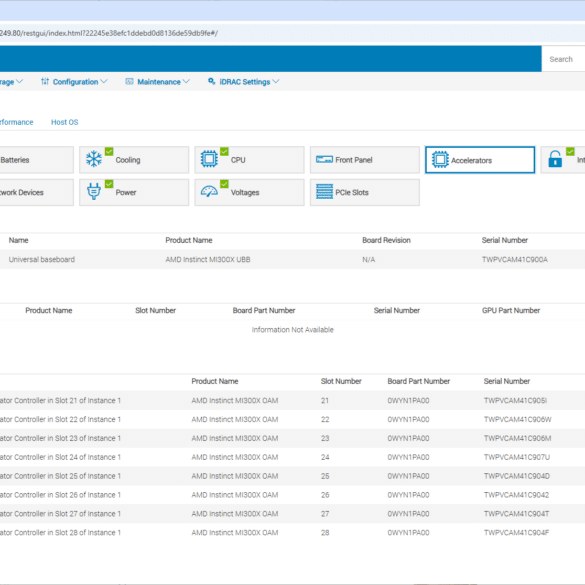Click the iDRAC Settings gear icon
Image resolution: width=585 pixels, height=585 pixels.
point(212,81)
